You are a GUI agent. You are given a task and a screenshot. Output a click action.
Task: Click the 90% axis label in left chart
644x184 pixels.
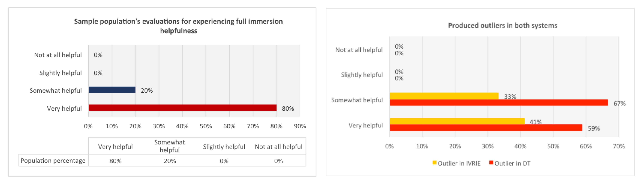(x=300, y=126)
